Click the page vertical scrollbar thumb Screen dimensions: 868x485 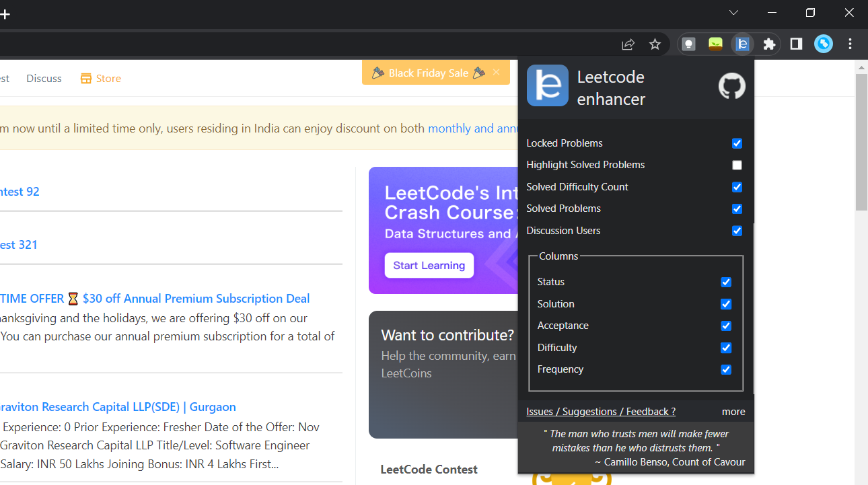(x=861, y=143)
